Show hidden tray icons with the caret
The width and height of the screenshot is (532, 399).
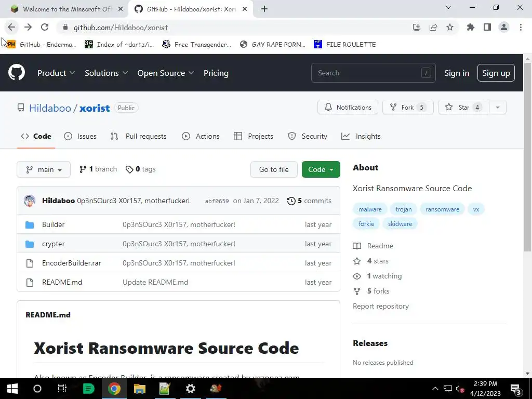click(x=435, y=389)
